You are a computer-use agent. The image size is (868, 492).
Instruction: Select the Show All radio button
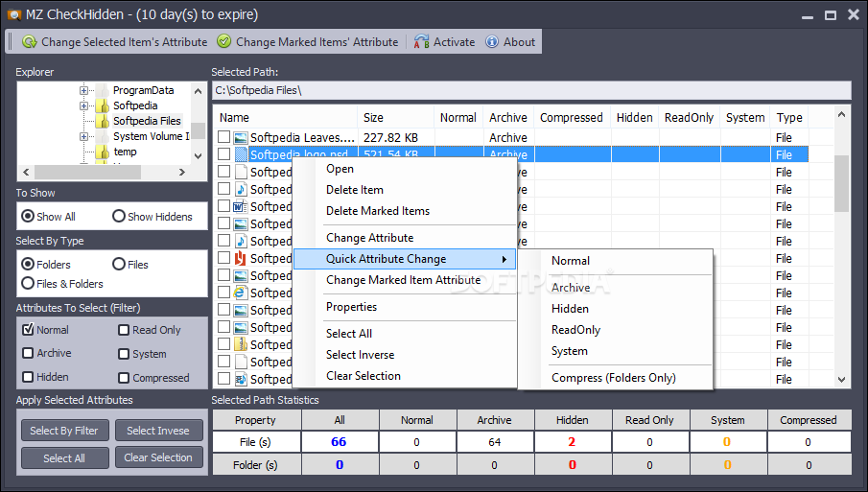28,216
